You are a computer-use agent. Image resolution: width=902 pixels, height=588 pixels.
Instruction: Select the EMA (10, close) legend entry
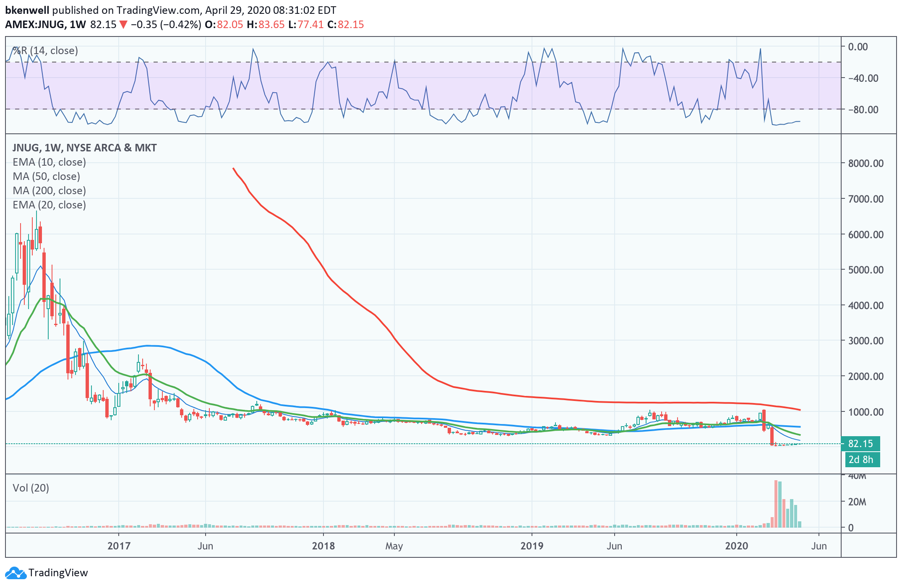[49, 162]
